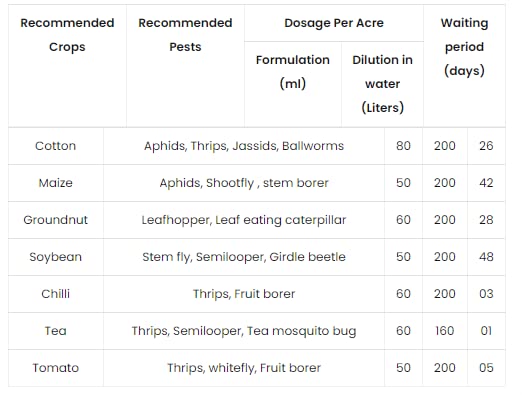The image size is (522, 395).
Task: Click the 160 dilution value for Tea
Action: (x=444, y=331)
